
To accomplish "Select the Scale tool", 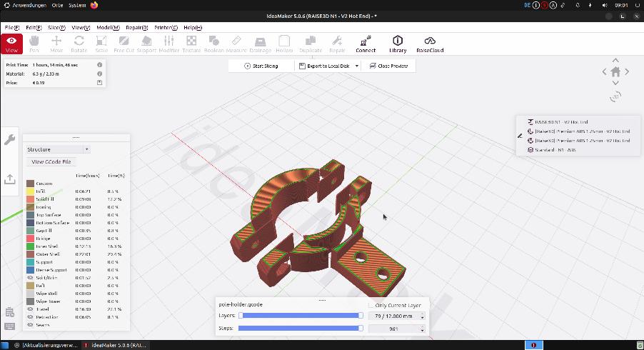I will point(101,44).
